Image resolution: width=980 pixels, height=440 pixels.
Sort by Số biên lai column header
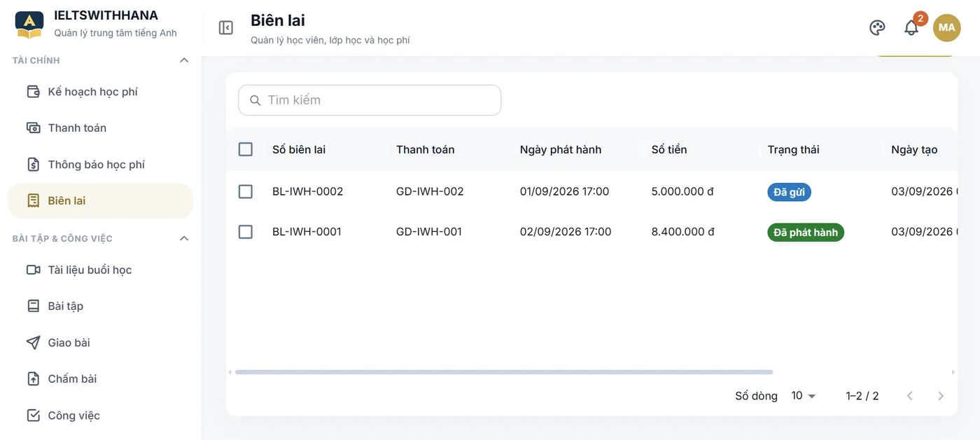pyautogui.click(x=299, y=149)
